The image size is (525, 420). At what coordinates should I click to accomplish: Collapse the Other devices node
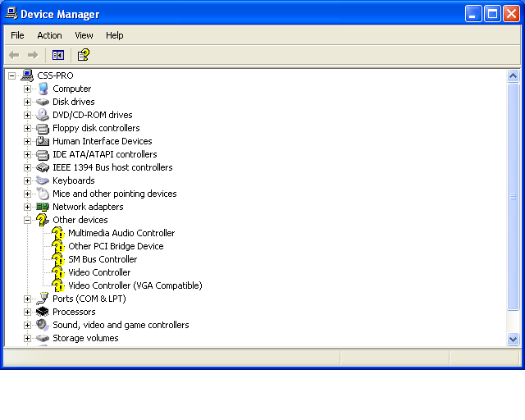[x=27, y=220]
